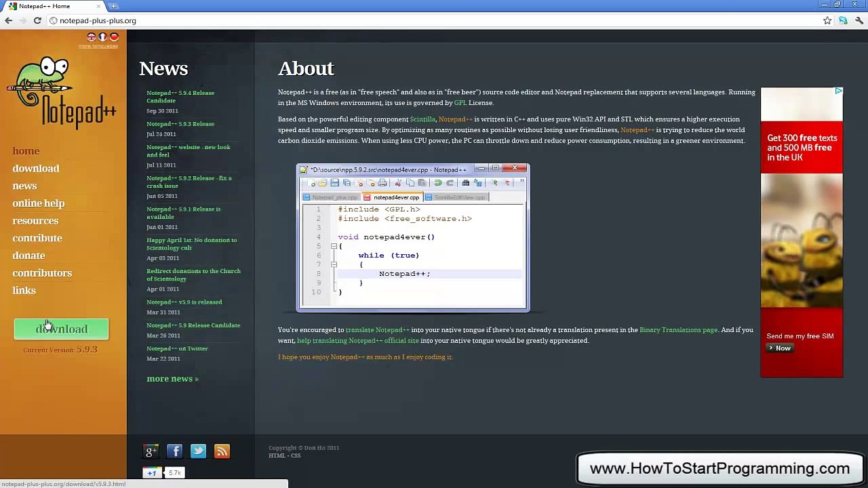The image size is (868, 488).
Task: Click the Google +1 button
Action: [x=152, y=472]
